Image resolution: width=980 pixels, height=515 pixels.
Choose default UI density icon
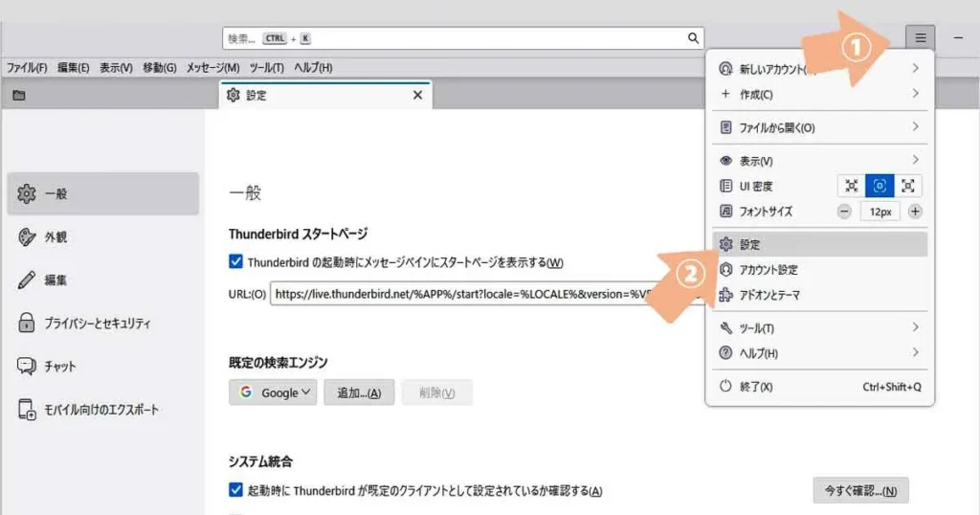click(880, 186)
